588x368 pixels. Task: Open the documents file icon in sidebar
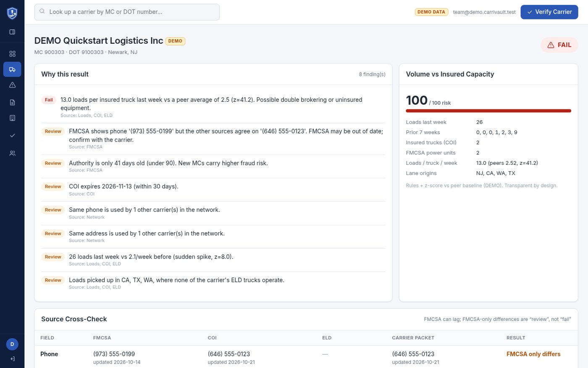click(x=12, y=102)
